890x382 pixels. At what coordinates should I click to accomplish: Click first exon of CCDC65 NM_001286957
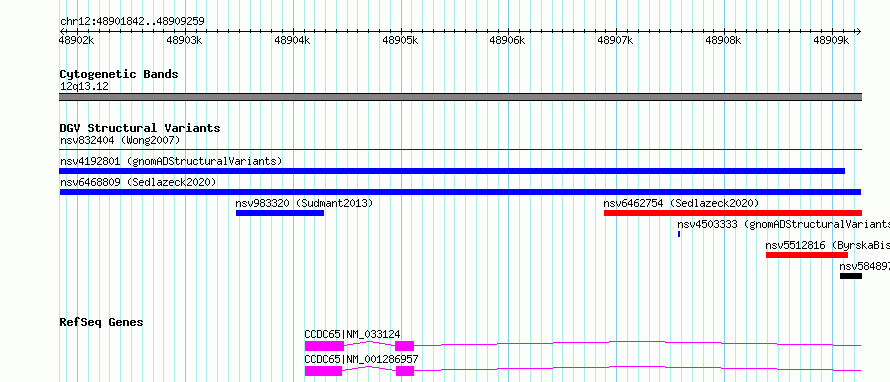point(324,371)
